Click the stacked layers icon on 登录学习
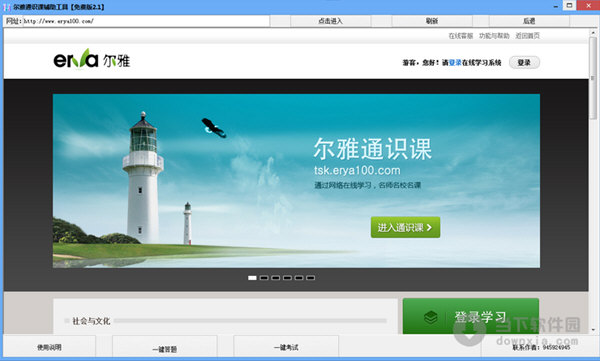This screenshot has width=600, height=361. click(x=431, y=317)
